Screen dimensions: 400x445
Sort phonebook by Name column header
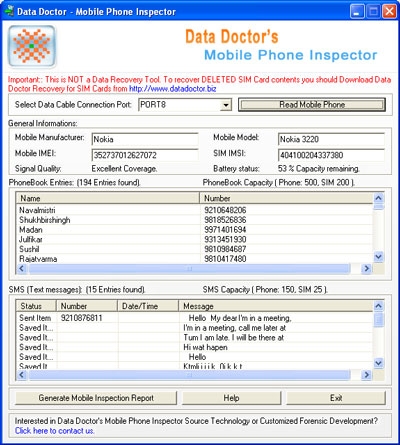[x=108, y=198]
